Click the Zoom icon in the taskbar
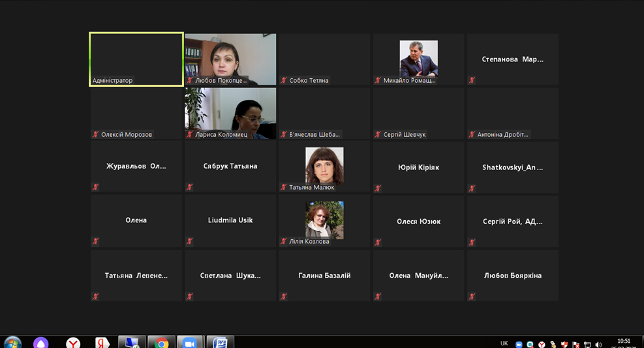 (190, 343)
